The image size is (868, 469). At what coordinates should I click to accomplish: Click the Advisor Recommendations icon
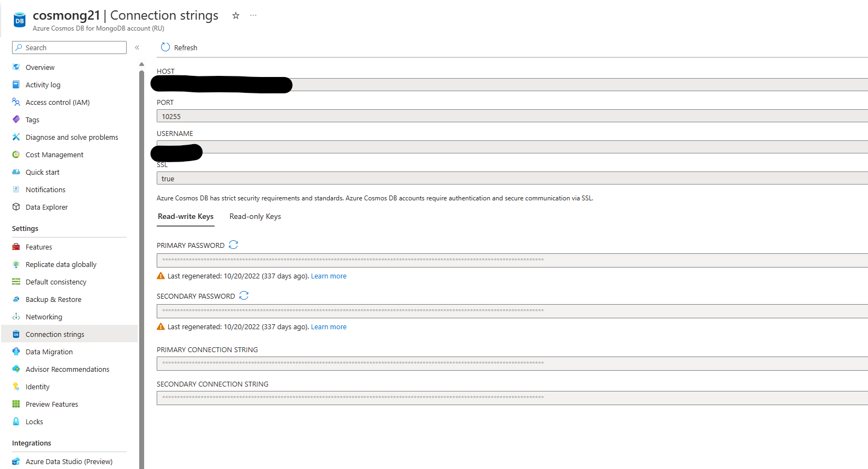[16, 369]
